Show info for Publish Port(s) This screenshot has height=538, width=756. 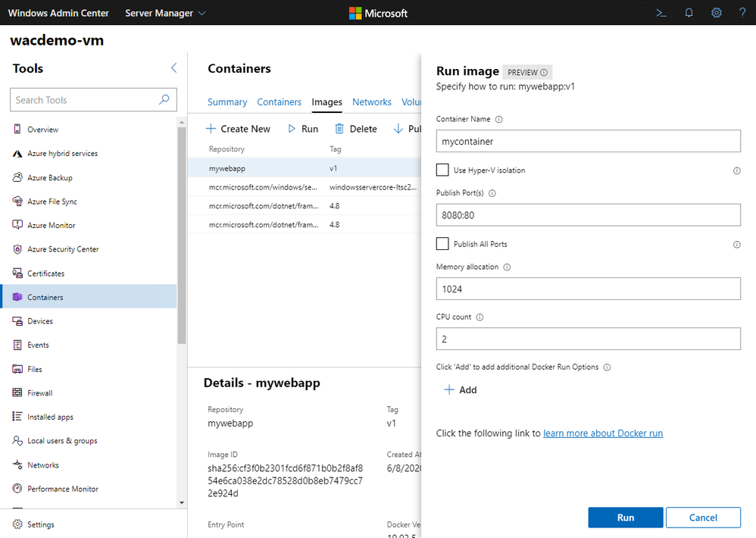pos(492,193)
